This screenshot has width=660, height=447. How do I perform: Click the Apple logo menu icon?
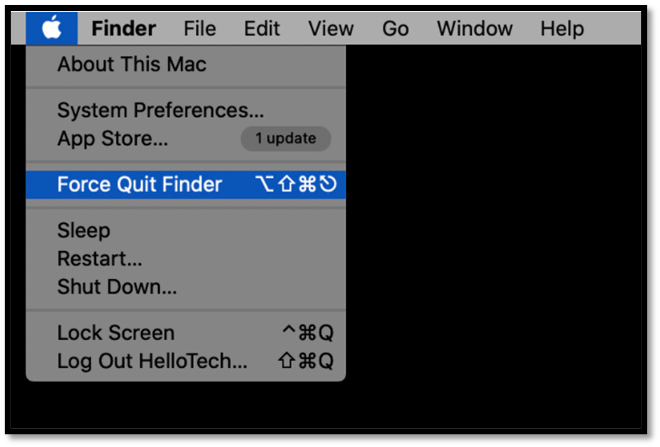tap(52, 28)
